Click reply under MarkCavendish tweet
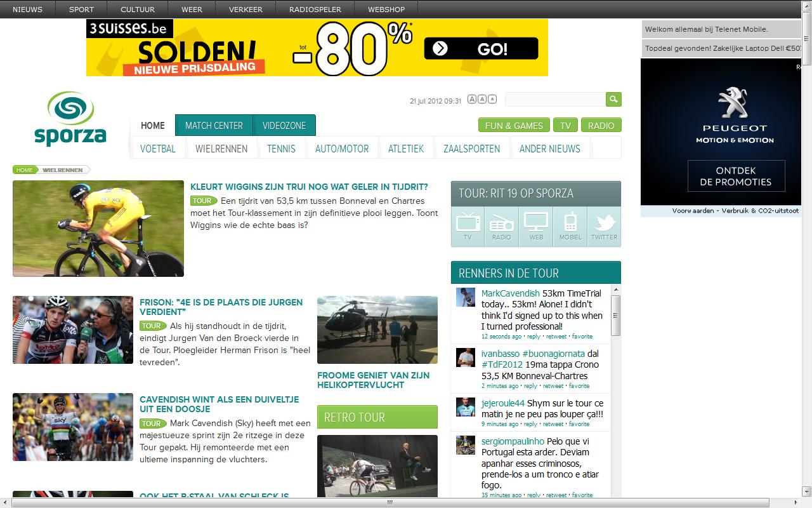This screenshot has width=812, height=508. pos(534,337)
